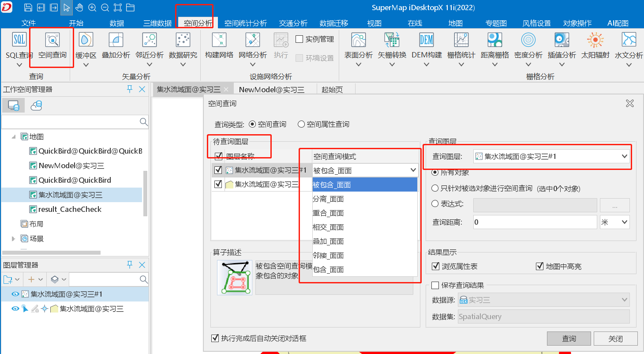Select the 只针对被选对象进行空间查询 option
The height and width of the screenshot is (354, 644).
[435, 188]
